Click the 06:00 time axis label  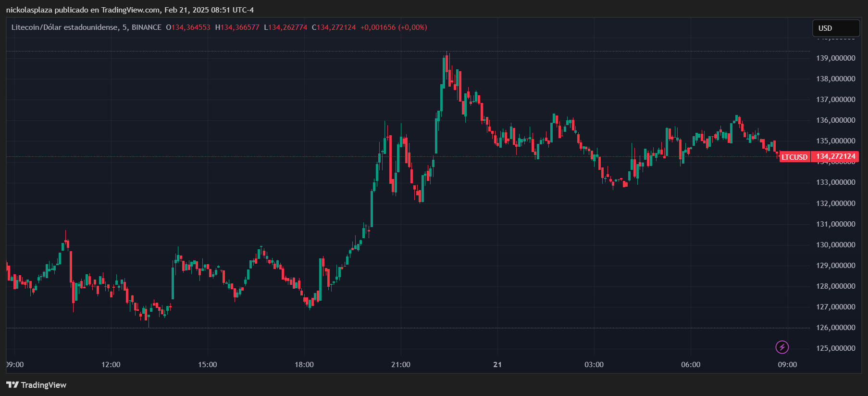(x=691, y=365)
